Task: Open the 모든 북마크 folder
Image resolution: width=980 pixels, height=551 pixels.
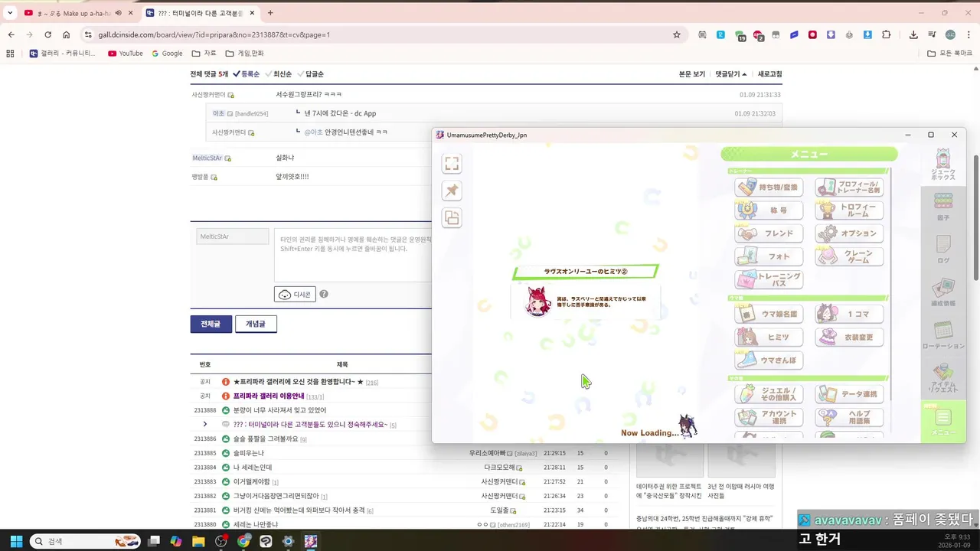Action: [949, 54]
